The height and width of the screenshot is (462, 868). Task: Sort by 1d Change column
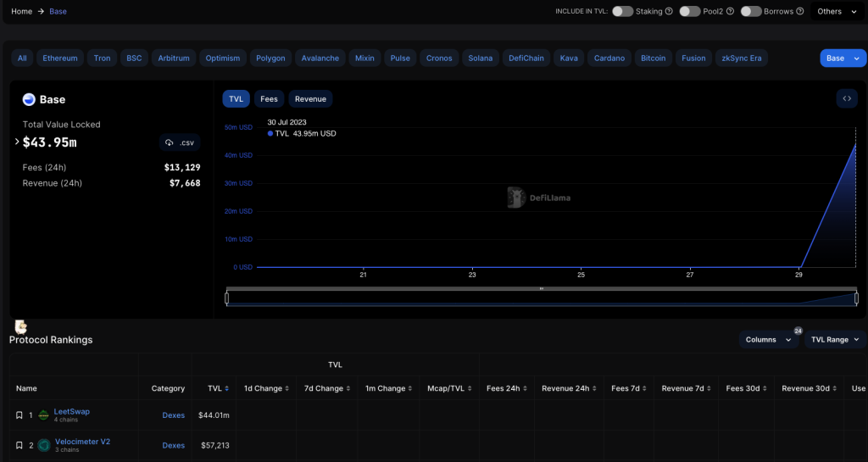[287, 388]
